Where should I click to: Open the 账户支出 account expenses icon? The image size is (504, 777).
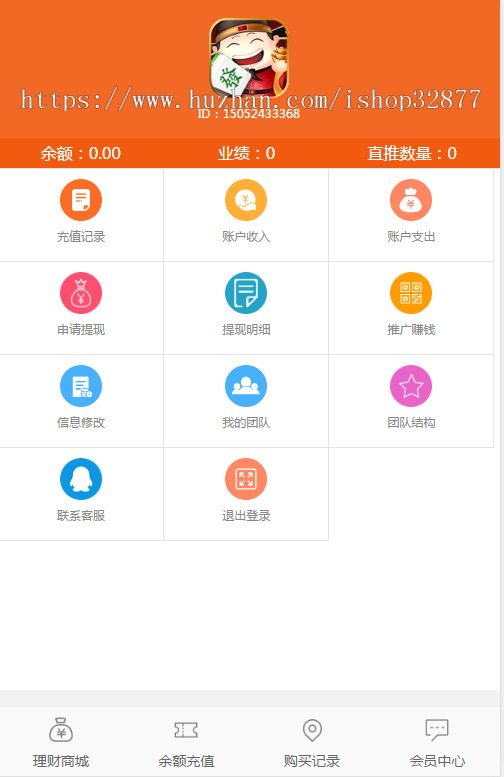point(411,200)
